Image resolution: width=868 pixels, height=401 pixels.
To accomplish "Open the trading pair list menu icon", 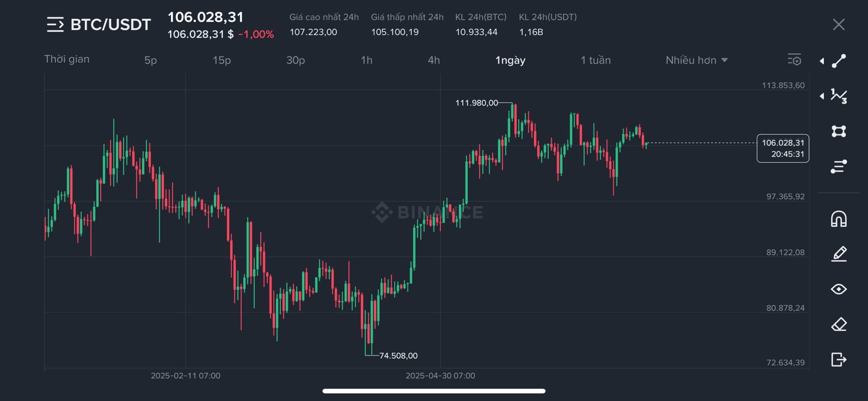I will (55, 24).
